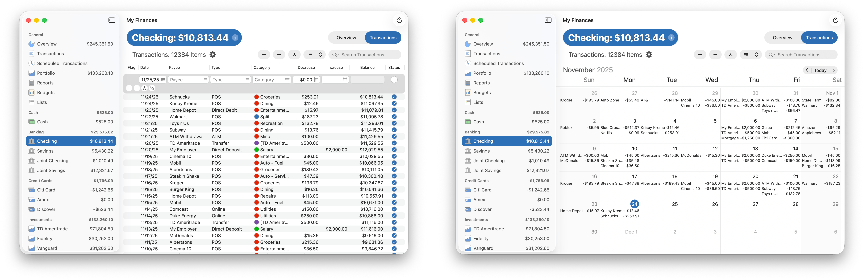Go to next month with the right chevron

tap(834, 70)
